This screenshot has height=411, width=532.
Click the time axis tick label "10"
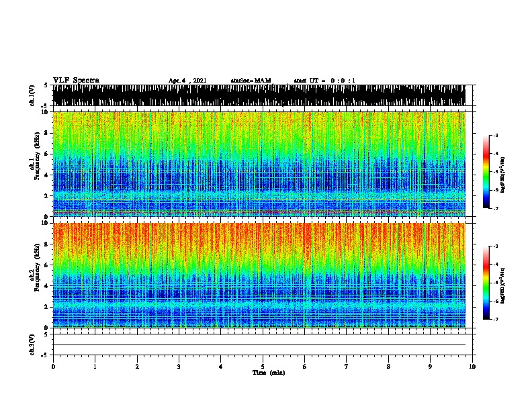click(x=472, y=367)
